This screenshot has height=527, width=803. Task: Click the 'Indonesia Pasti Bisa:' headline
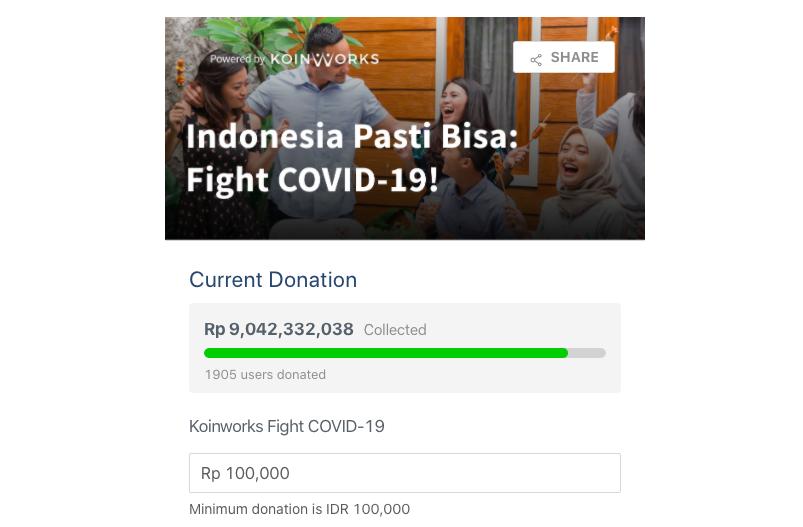click(352, 136)
